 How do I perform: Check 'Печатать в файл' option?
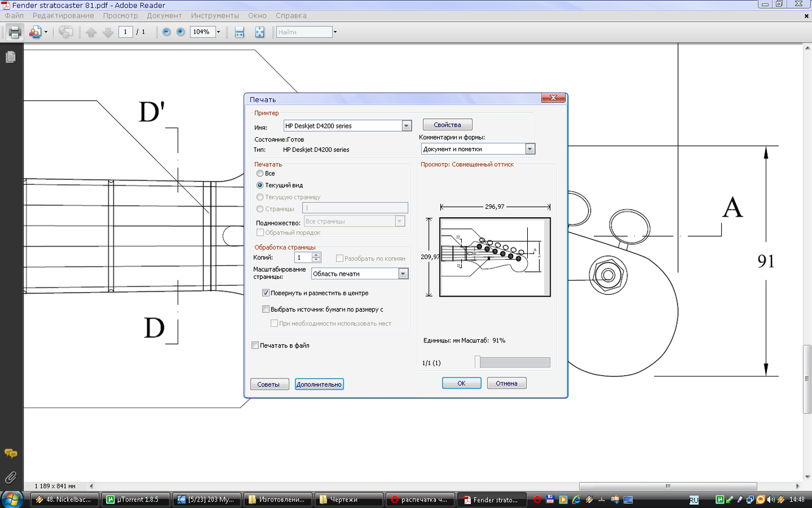coord(255,345)
